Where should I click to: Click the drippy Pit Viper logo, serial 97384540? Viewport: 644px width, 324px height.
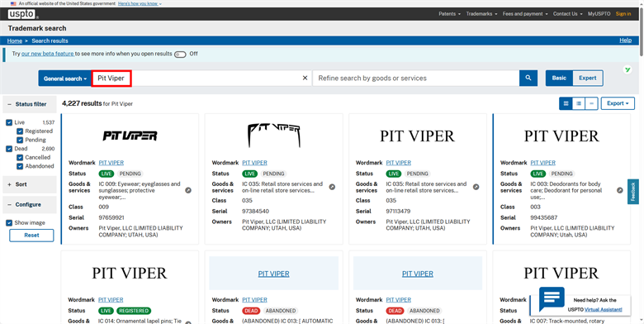click(273, 136)
